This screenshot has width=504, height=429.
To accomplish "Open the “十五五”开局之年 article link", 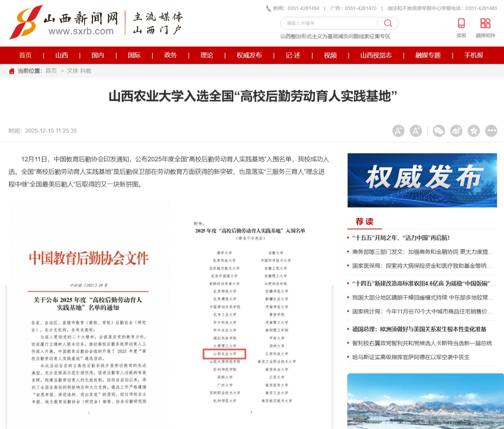I will point(401,238).
